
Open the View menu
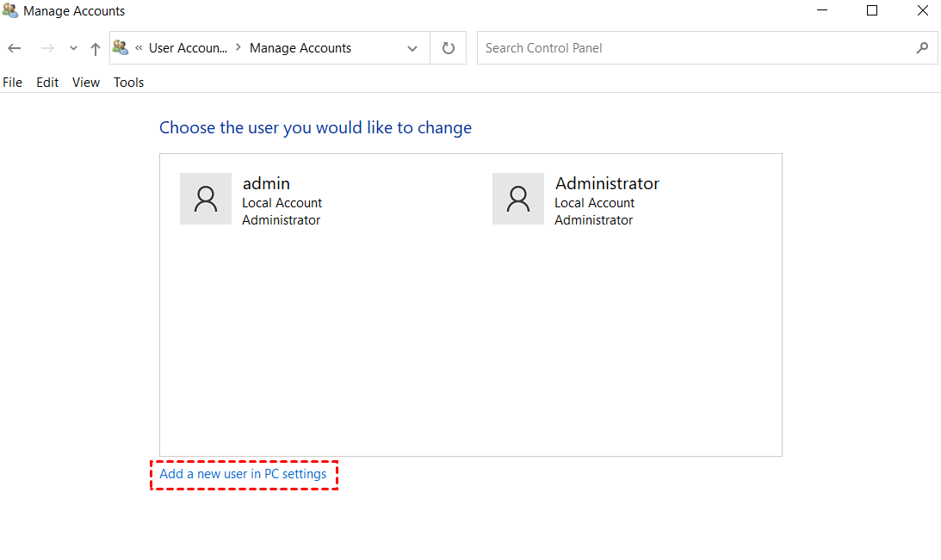click(x=86, y=83)
